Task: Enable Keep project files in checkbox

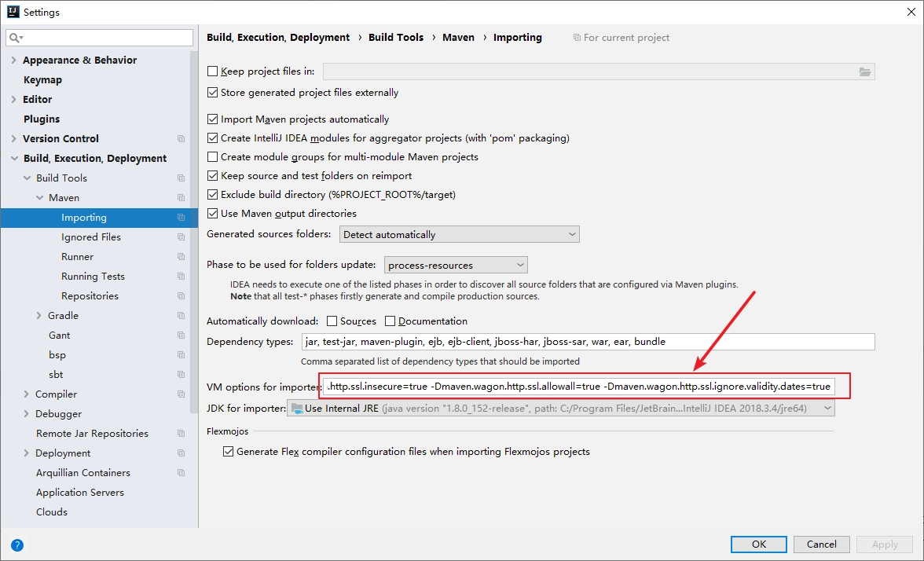Action: tap(213, 71)
